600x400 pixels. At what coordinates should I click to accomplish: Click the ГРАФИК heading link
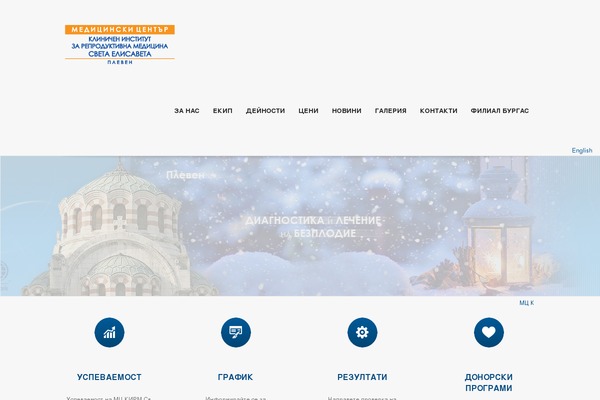235,377
